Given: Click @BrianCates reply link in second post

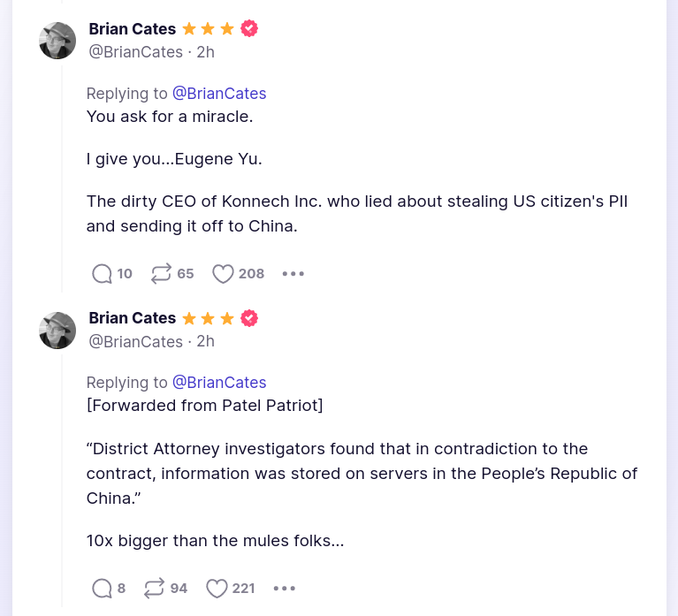Looking at the screenshot, I should coord(219,383).
